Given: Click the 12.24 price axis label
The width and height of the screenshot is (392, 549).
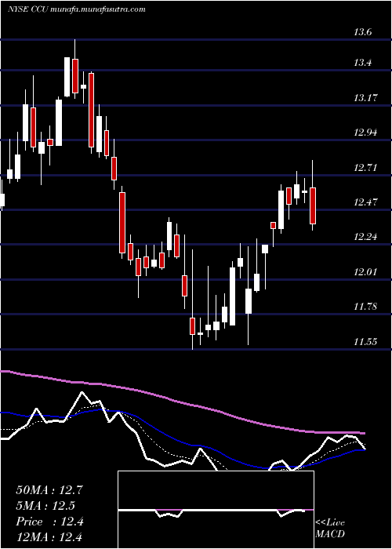Looking at the screenshot, I should point(365,237).
